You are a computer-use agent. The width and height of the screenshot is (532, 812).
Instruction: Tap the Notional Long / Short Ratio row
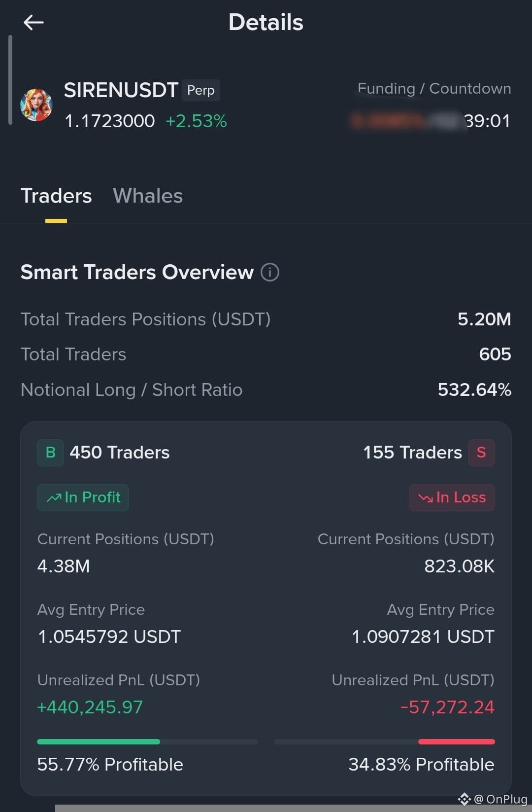(x=266, y=390)
